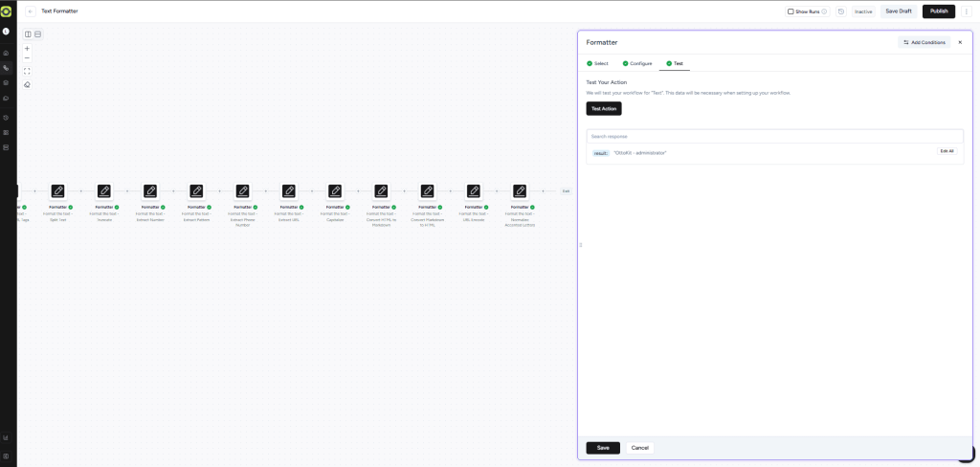Click Add Conditions in Formatter panel
This screenshot has width=980, height=467.
924,42
